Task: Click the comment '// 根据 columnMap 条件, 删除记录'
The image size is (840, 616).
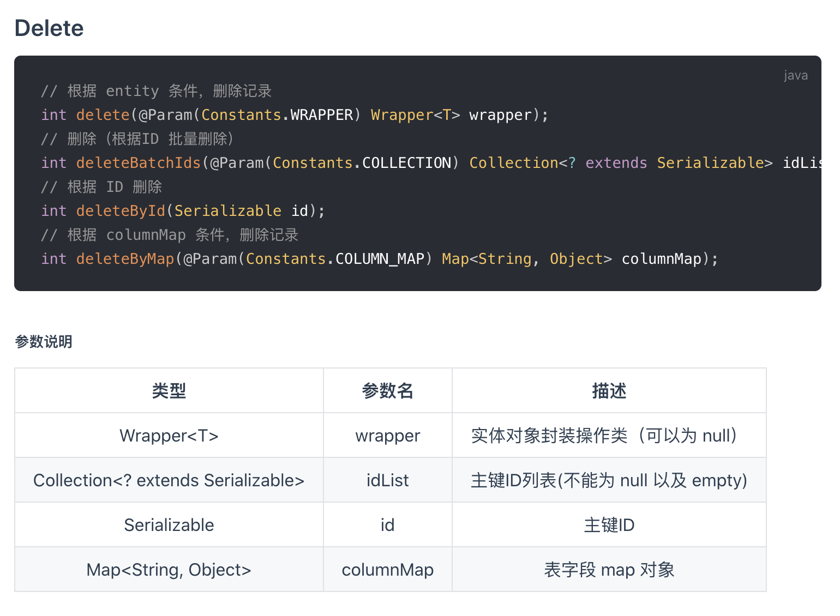Action: click(x=170, y=235)
